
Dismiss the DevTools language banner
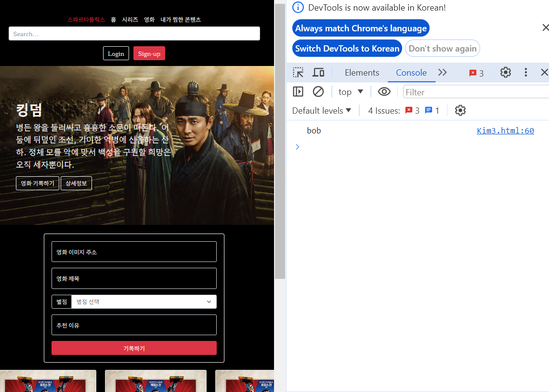pos(545,27)
